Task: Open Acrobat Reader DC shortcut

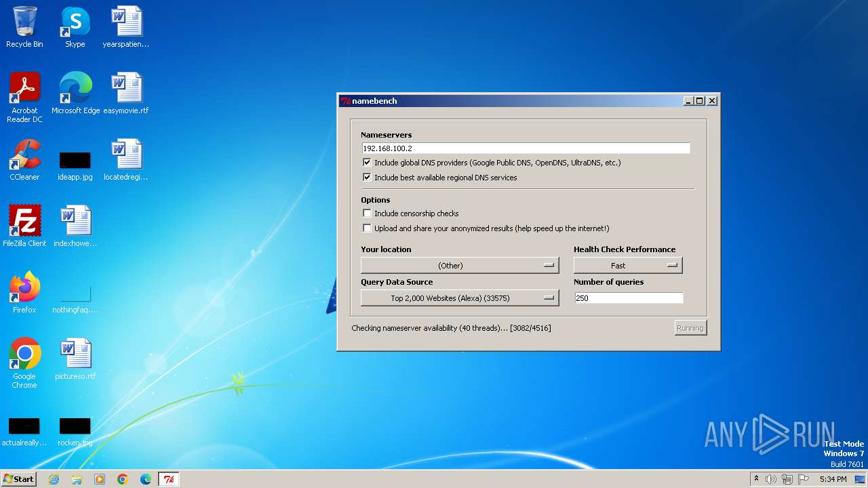Action: (24, 98)
